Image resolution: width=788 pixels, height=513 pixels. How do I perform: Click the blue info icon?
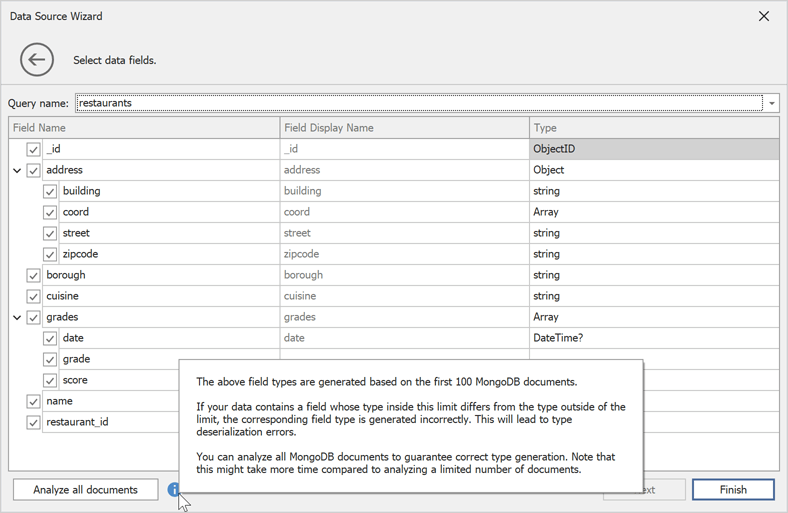[175, 489]
